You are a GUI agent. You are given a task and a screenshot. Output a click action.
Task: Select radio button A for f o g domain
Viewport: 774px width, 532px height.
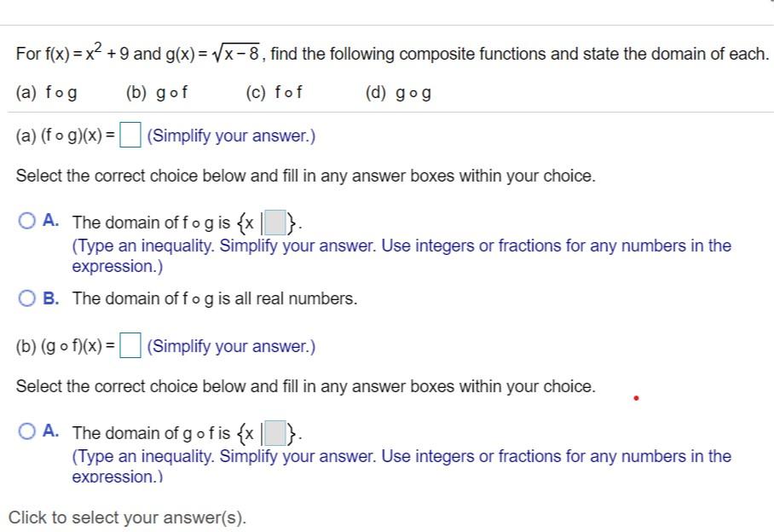coord(26,222)
